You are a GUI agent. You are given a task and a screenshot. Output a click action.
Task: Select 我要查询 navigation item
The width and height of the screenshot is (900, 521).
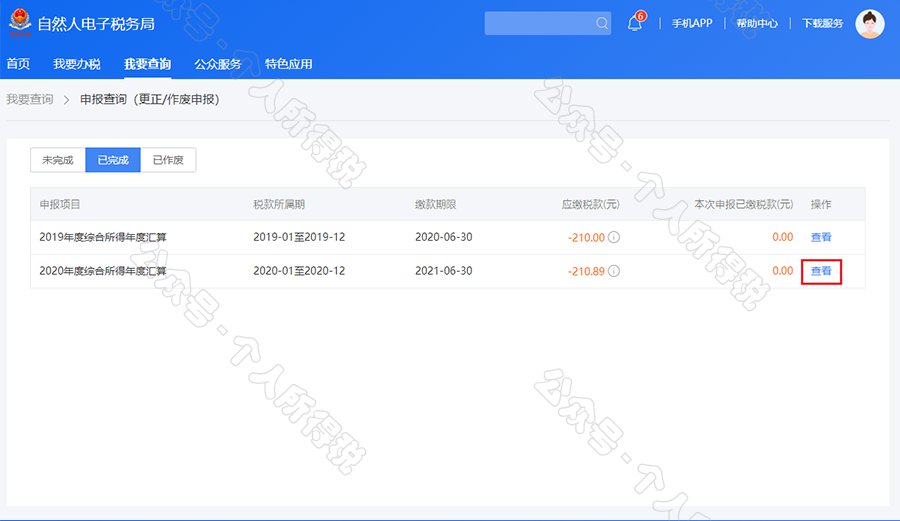[x=148, y=64]
